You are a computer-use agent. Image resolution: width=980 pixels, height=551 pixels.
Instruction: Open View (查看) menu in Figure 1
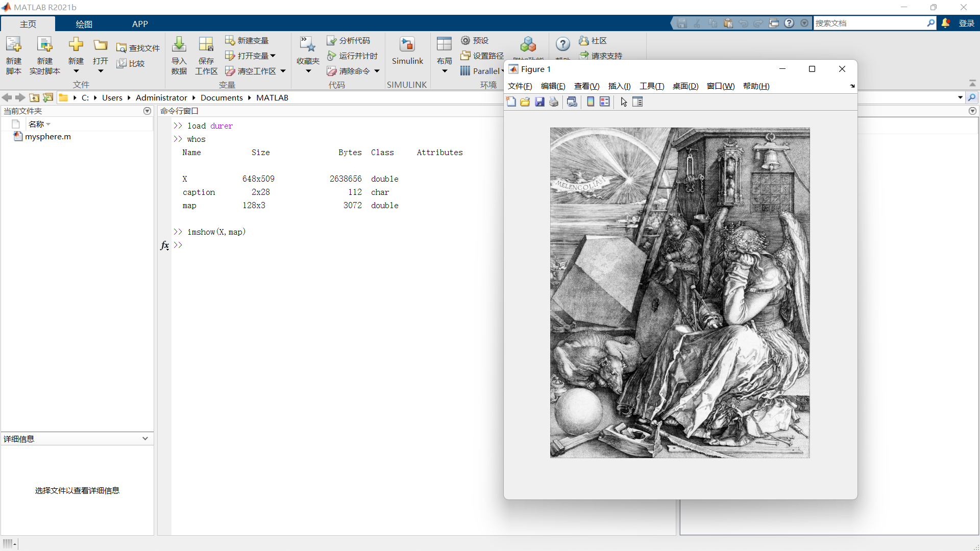click(587, 86)
